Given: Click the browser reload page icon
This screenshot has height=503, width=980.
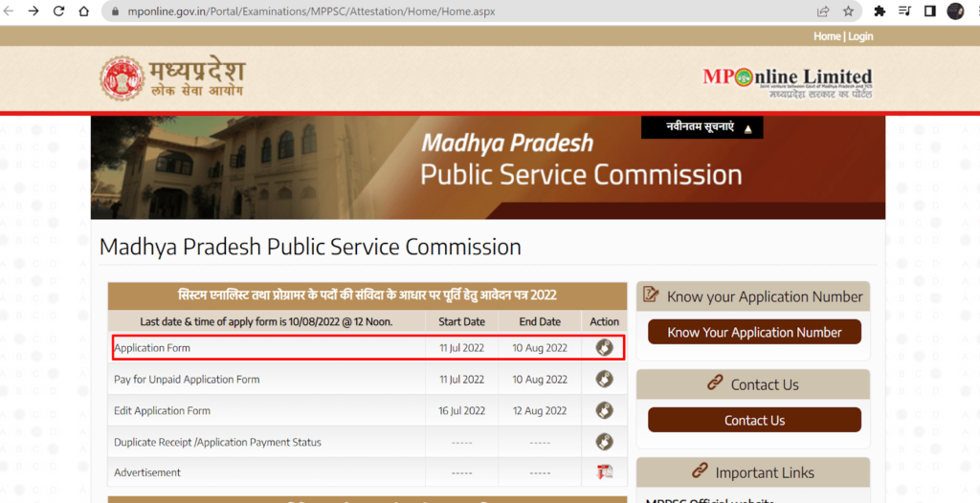Looking at the screenshot, I should (x=58, y=11).
